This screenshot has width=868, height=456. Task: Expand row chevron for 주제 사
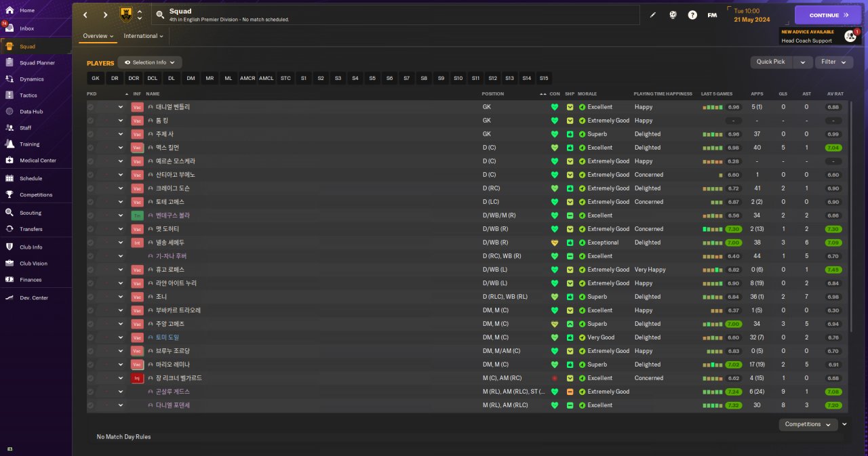(121, 134)
